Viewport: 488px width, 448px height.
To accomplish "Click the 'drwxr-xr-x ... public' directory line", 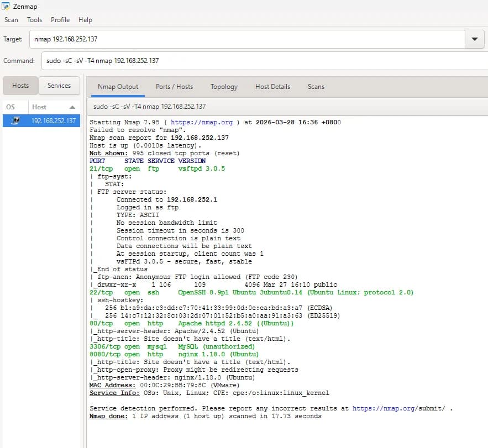I will tap(213, 284).
